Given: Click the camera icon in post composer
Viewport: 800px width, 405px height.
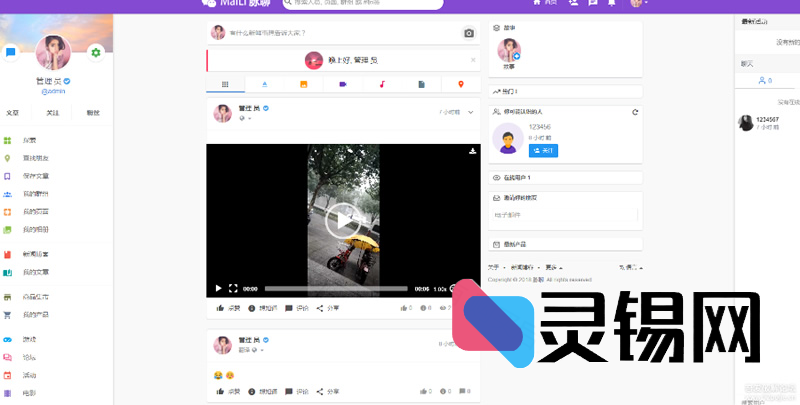Looking at the screenshot, I should (468, 33).
